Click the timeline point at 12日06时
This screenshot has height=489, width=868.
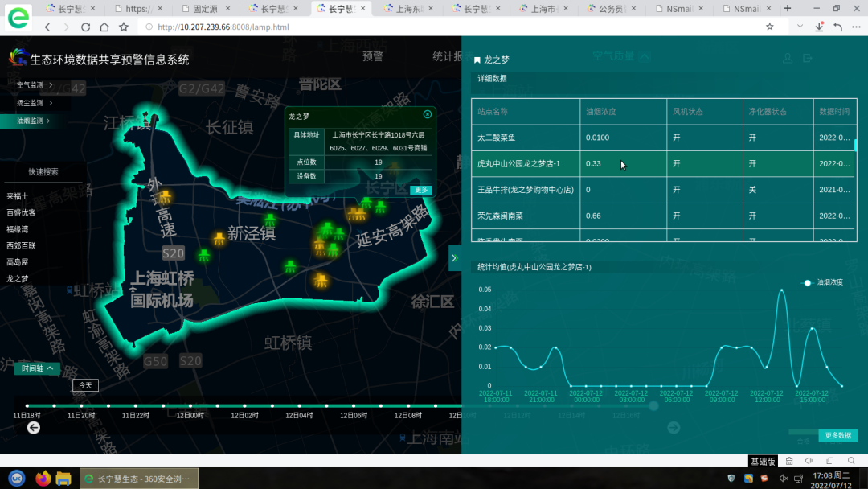click(x=354, y=406)
